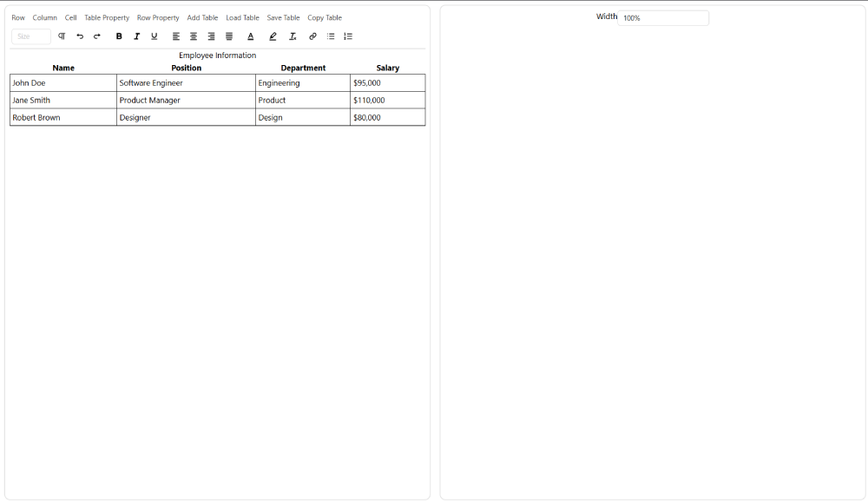Undo the last edit

[80, 36]
